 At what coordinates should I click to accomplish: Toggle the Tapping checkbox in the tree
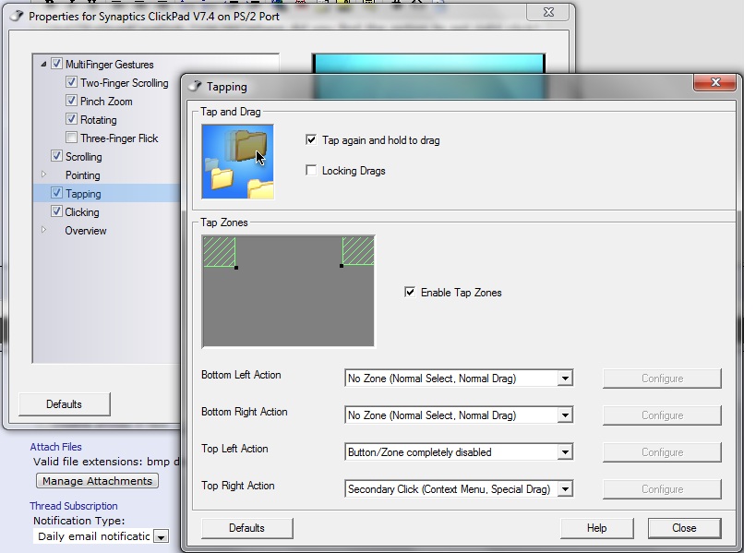(x=57, y=193)
